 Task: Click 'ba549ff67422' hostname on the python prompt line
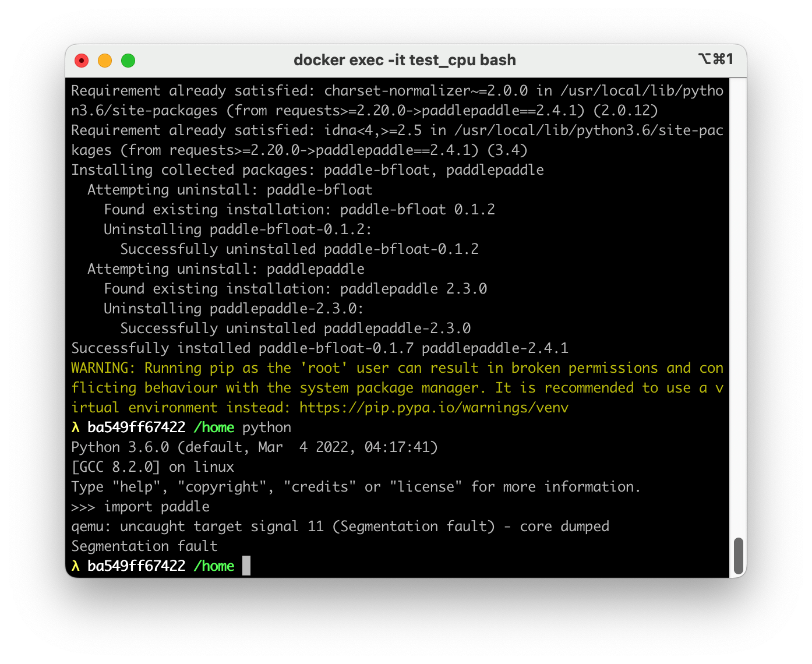click(136, 428)
